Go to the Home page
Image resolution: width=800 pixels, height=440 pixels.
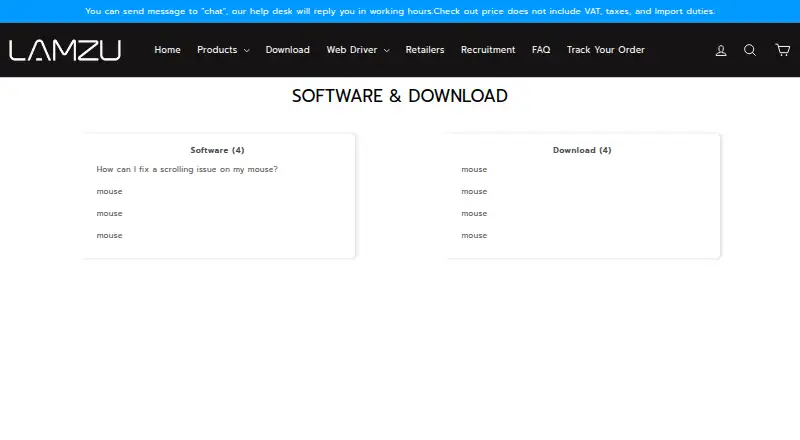(x=167, y=50)
